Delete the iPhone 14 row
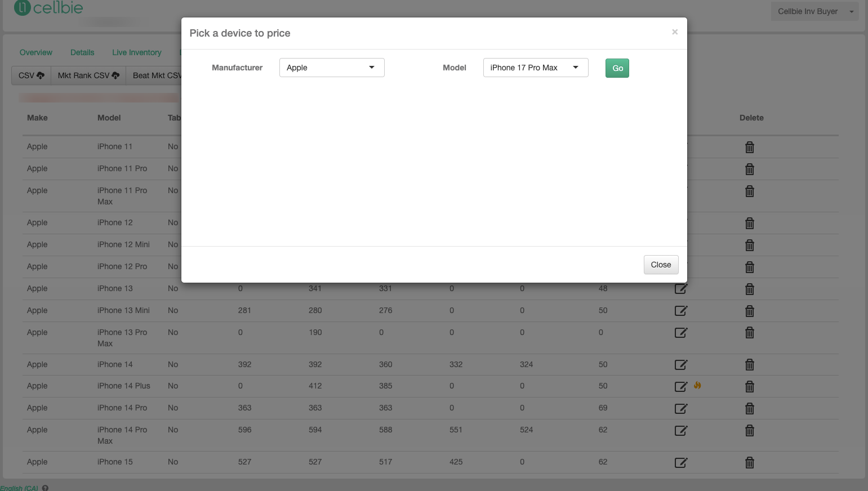The width and height of the screenshot is (868, 491). click(x=749, y=365)
